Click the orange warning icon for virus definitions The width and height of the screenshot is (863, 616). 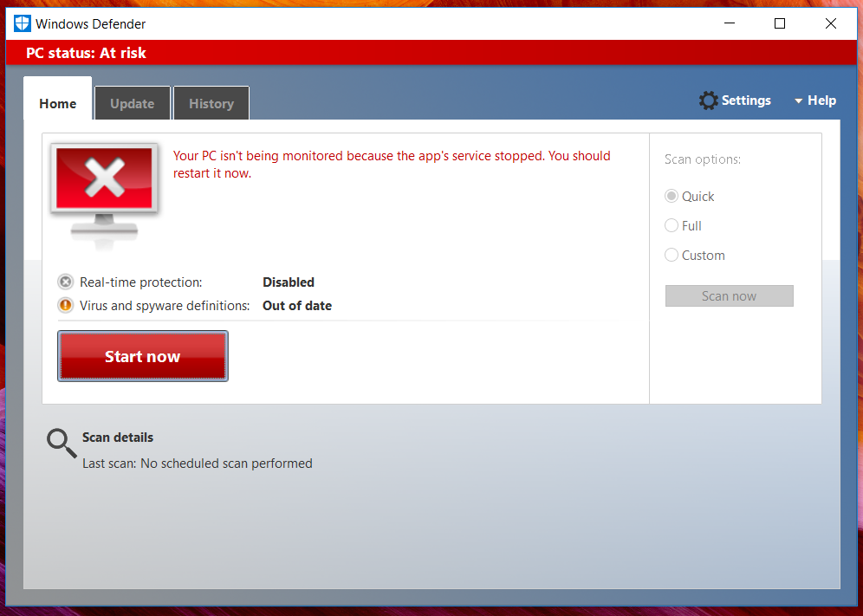tap(66, 306)
